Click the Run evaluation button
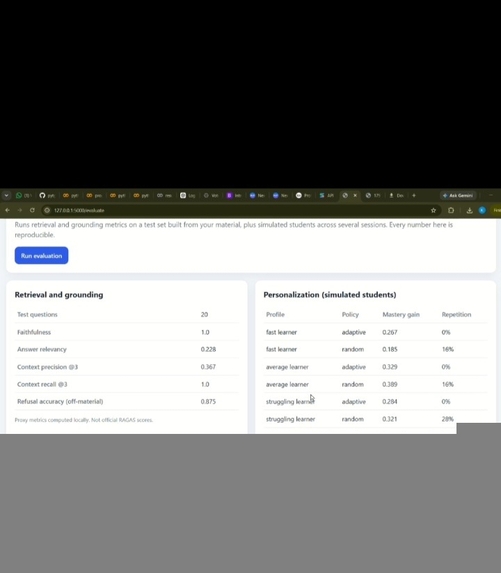Image resolution: width=501 pixels, height=573 pixels. pos(41,255)
